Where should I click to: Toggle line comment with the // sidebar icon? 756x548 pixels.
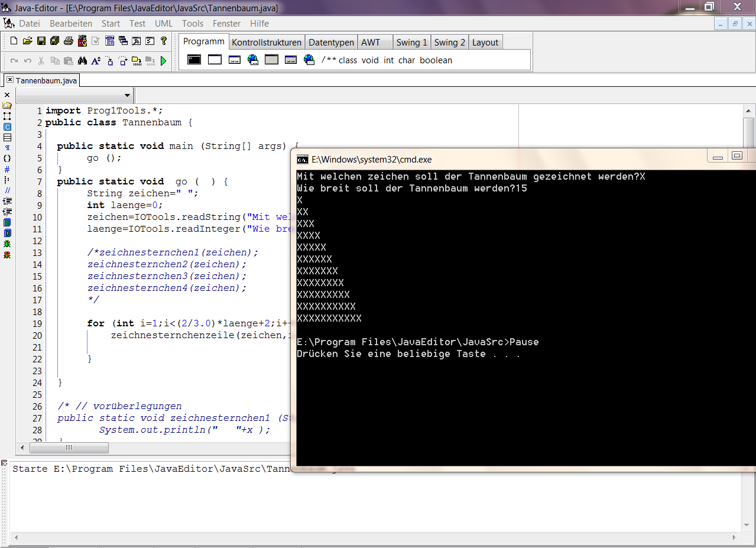[7, 190]
